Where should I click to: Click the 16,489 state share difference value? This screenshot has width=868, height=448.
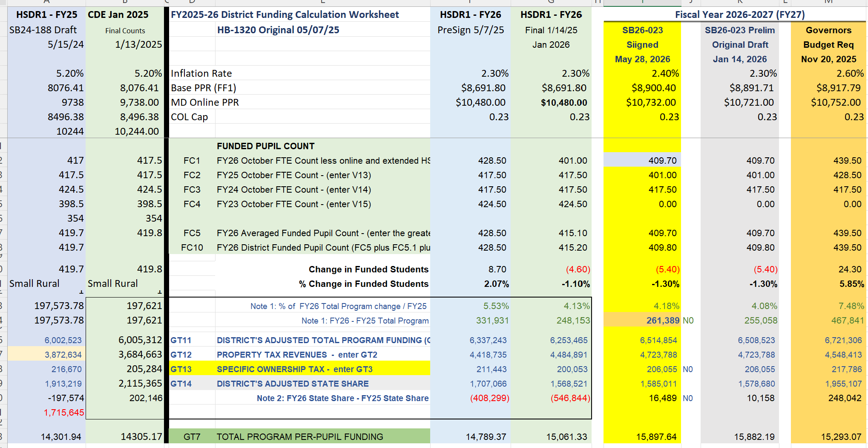point(663,398)
